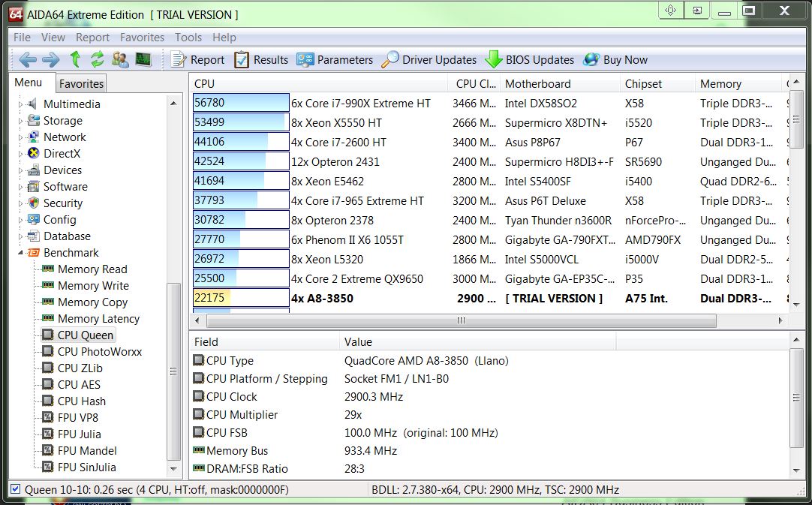This screenshot has width=812, height=505.
Task: Click the results horizontal scrollbar thumb
Action: [462, 321]
